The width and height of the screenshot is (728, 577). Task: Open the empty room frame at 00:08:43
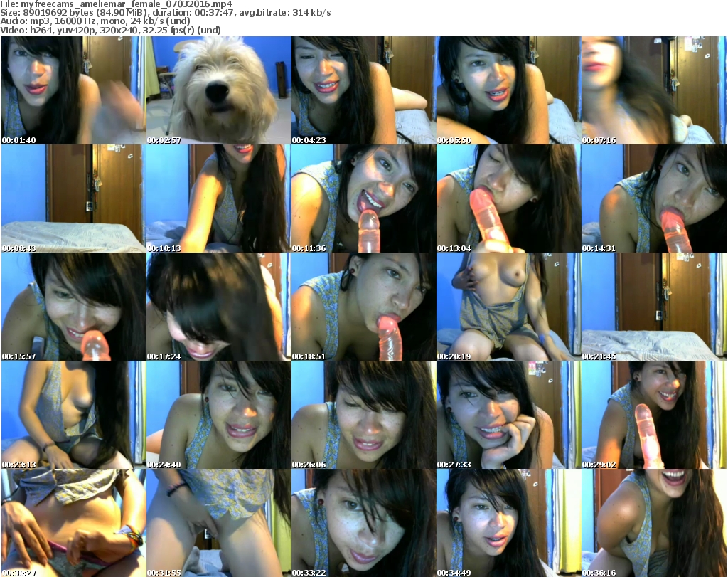[x=73, y=198]
